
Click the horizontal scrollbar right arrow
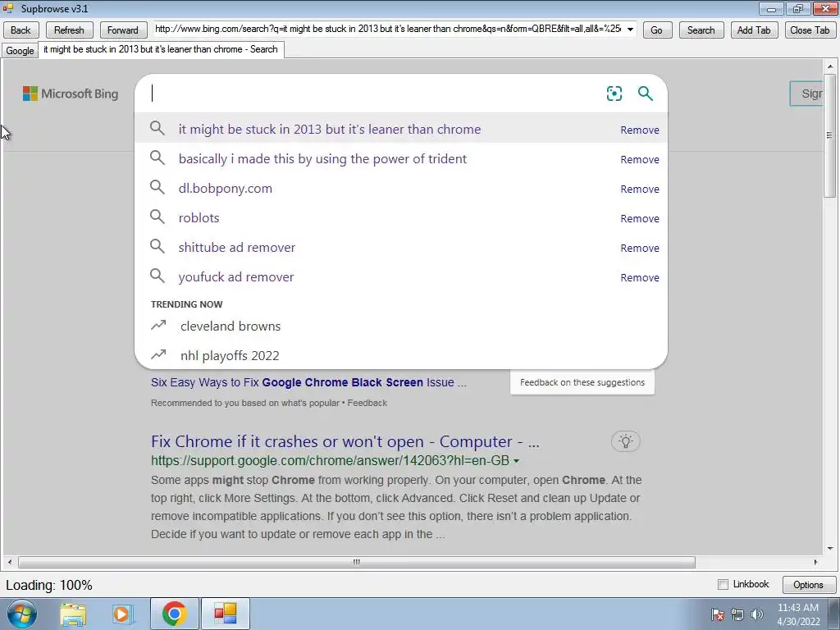pos(815,562)
